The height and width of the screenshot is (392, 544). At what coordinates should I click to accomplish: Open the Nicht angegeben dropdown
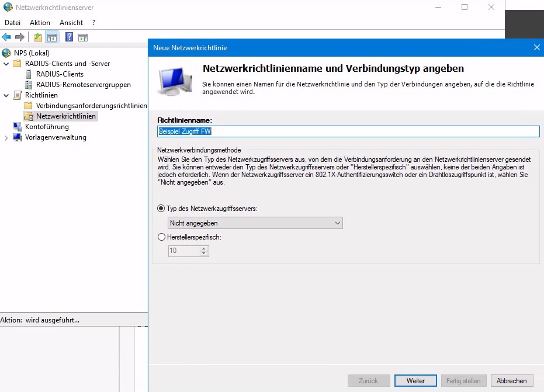(x=255, y=223)
